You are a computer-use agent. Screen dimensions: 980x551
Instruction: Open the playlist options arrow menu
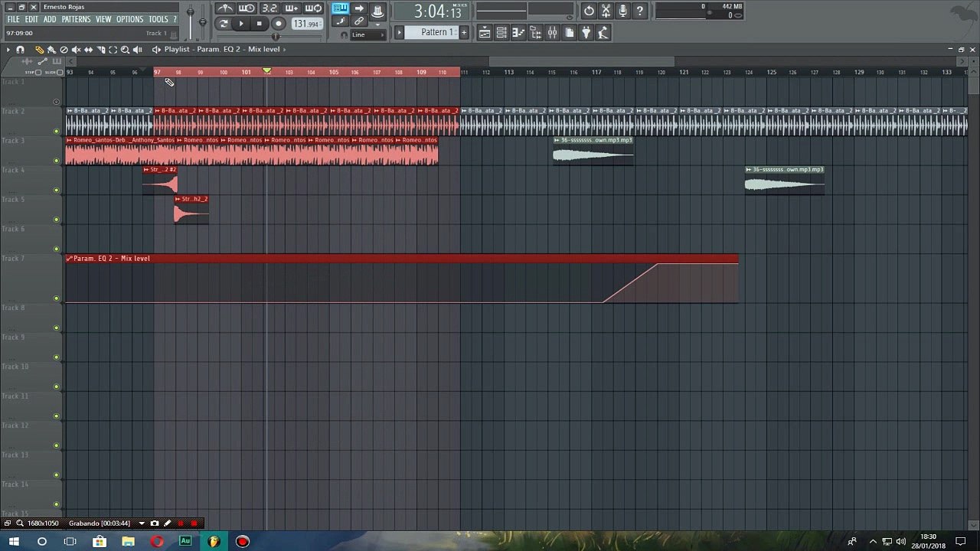(8, 49)
